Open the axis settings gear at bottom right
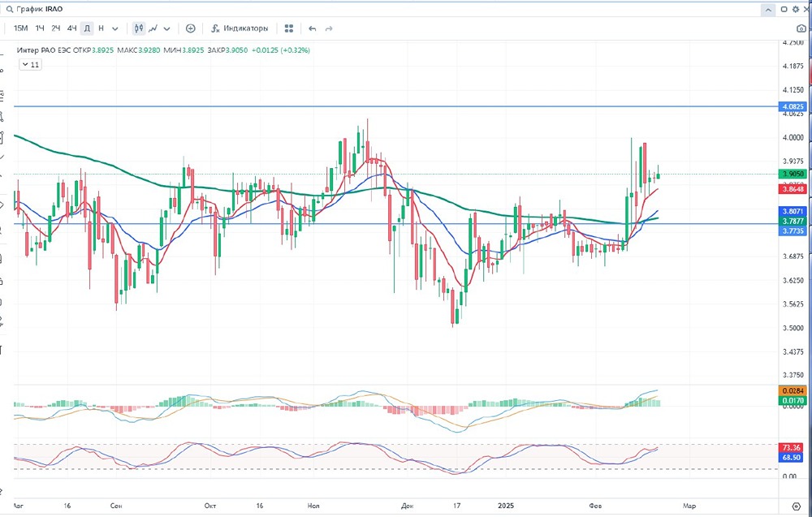The image size is (812, 517). pyautogui.click(x=797, y=506)
